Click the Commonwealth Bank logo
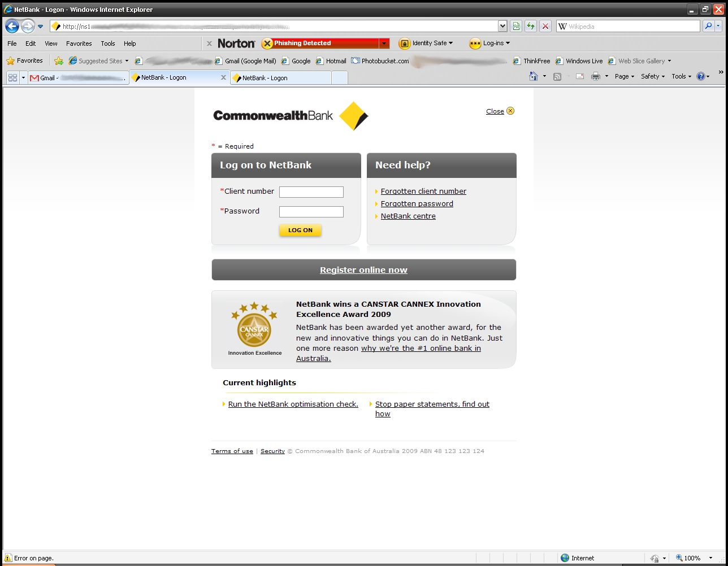This screenshot has height=566, width=728. 291,116
